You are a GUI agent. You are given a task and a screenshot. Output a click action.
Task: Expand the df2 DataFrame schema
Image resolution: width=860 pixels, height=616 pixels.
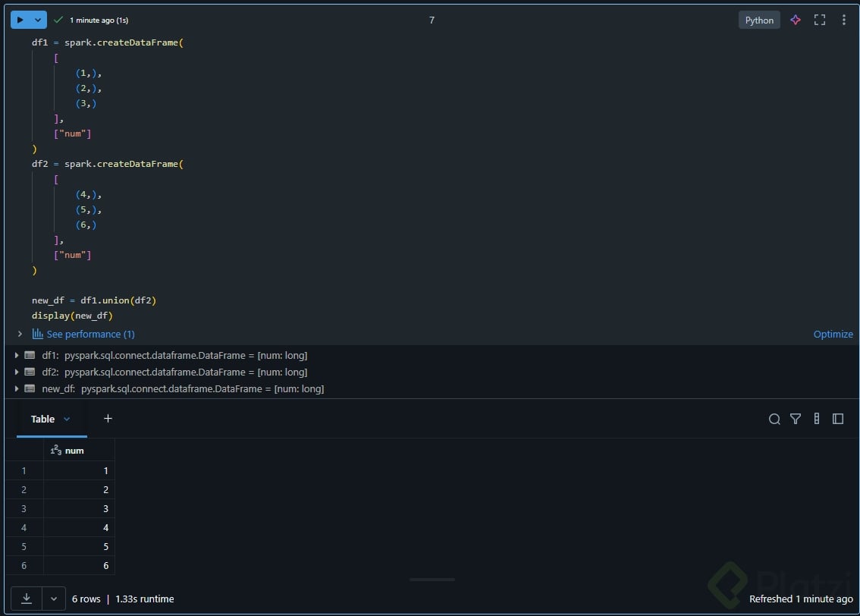click(17, 372)
